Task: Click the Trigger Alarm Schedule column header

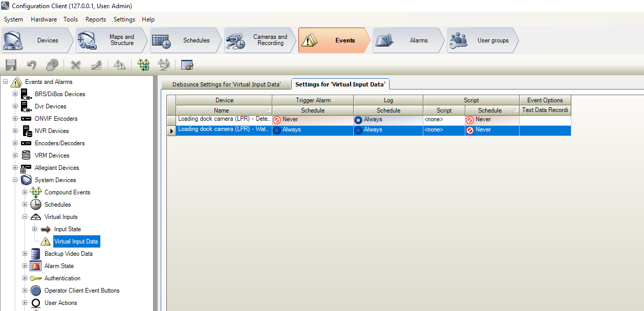Action: [313, 110]
